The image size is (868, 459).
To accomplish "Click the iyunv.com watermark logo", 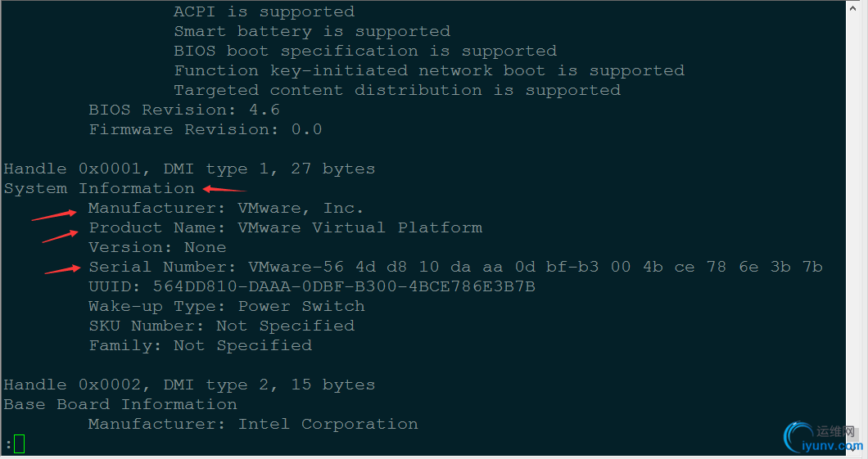I will 822,438.
